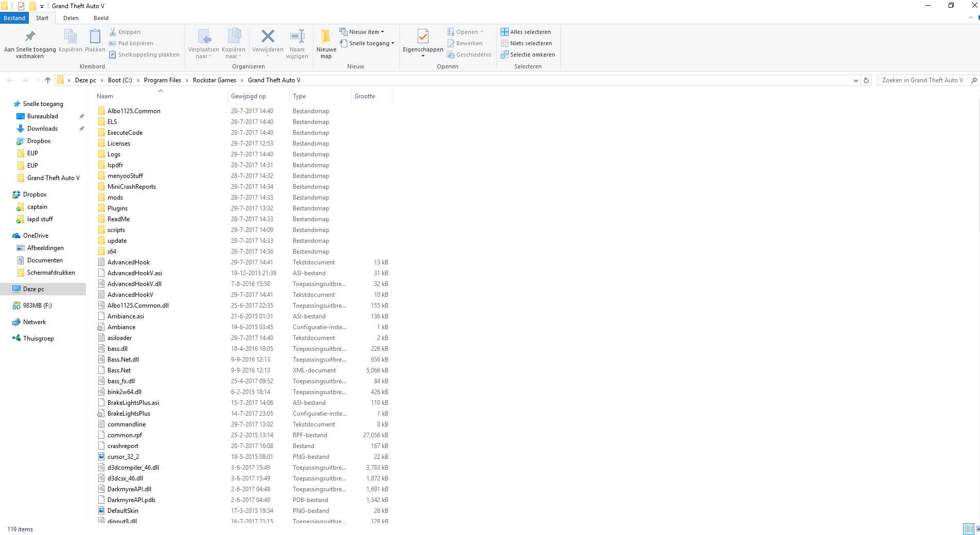Click the Type column header
Viewport: 980px width, 535px height.
point(320,96)
